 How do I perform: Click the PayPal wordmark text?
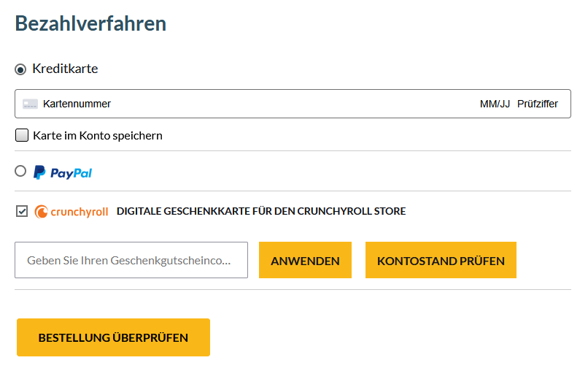(x=71, y=173)
